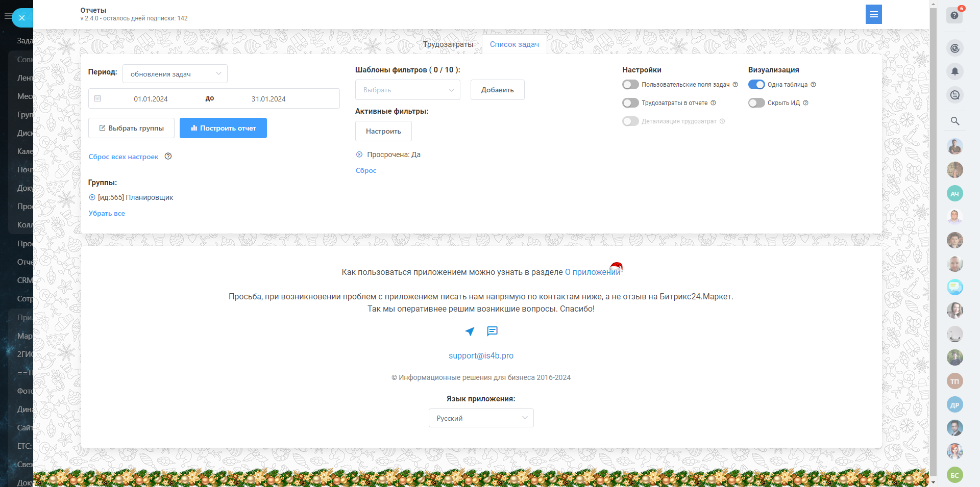Switch to the Трудозатраты tab
980x487 pixels.
coord(448,44)
